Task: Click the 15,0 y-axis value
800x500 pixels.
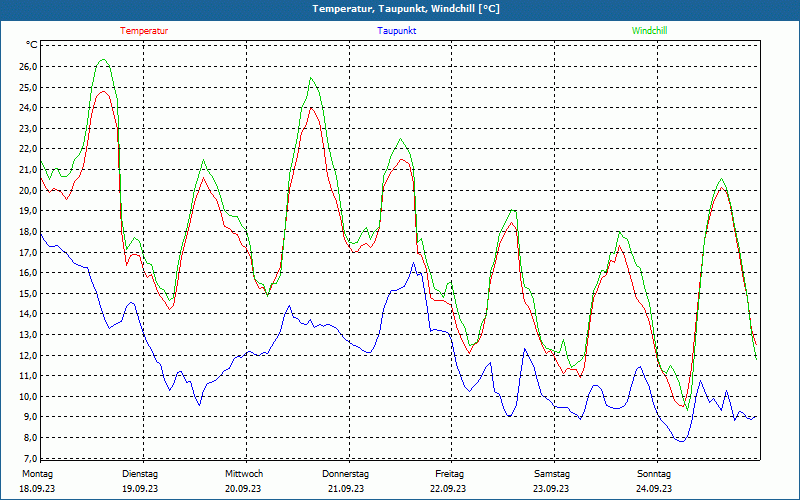Action: (x=28, y=293)
